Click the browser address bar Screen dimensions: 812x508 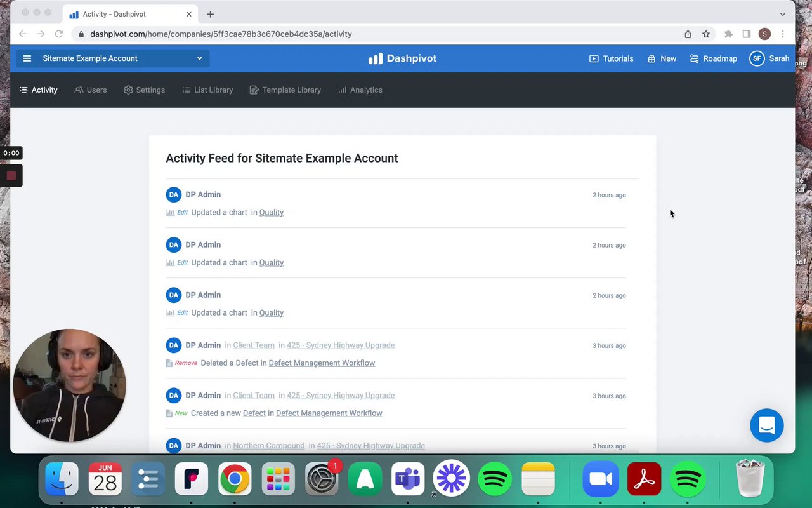[x=381, y=34]
